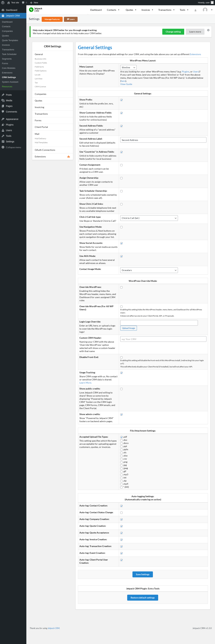Click the Extensions puzzle piece icon
This screenshot has width=215, height=644.
click(69, 157)
